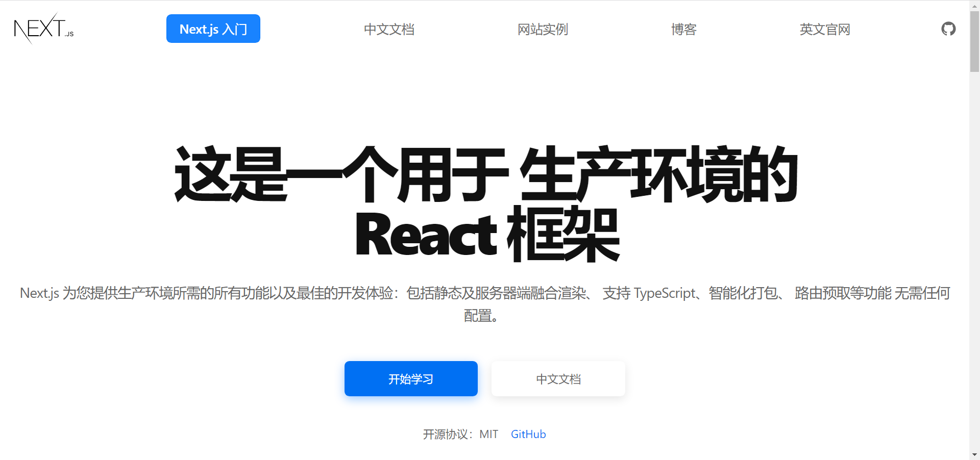The image size is (980, 460).
Task: Open the 网站实例 navigation item
Action: point(543,30)
